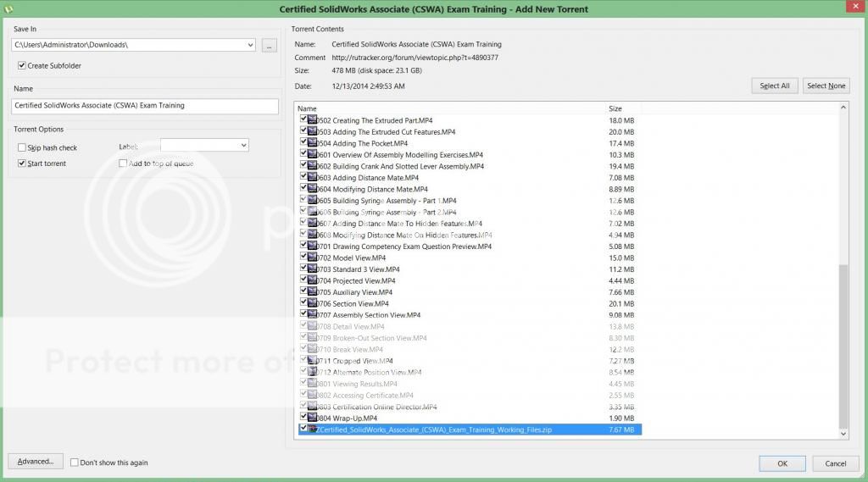The width and height of the screenshot is (868, 482).
Task: Sort files by the Name column header
Action: tap(449, 108)
